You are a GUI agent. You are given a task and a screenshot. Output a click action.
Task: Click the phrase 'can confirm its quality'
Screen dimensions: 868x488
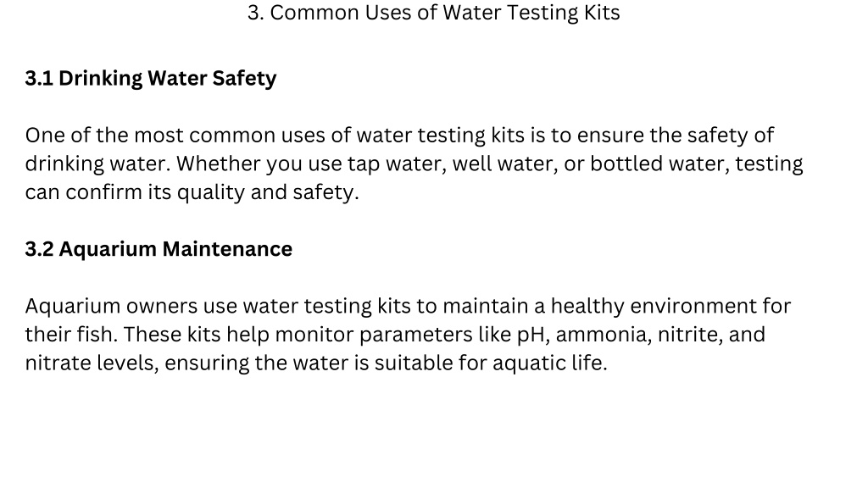pyautogui.click(x=135, y=192)
